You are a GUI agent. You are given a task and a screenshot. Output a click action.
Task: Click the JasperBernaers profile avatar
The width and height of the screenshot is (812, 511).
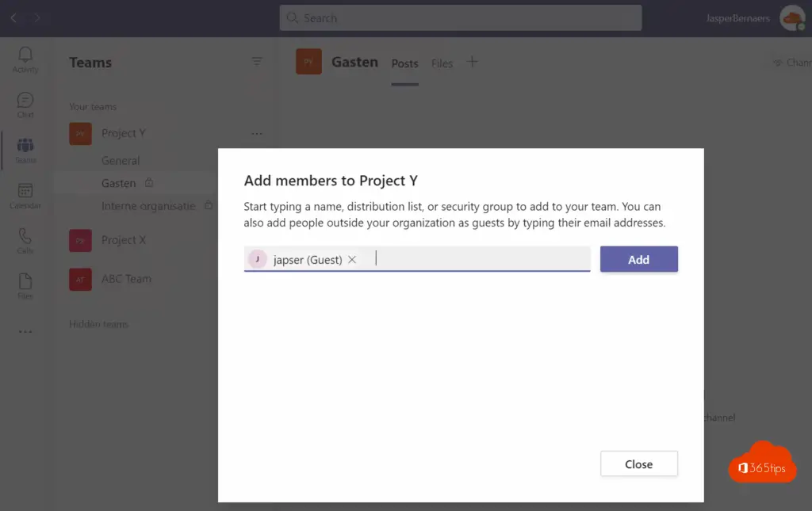pos(791,18)
